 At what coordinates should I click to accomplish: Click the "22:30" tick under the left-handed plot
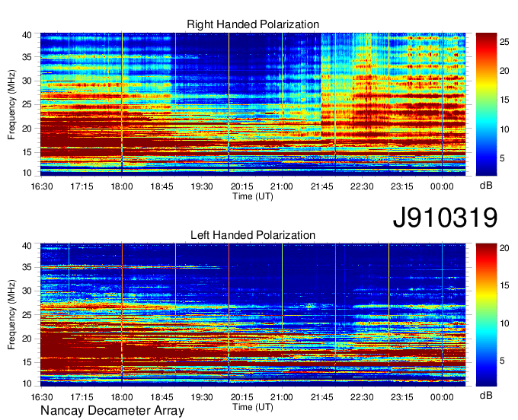point(362,397)
